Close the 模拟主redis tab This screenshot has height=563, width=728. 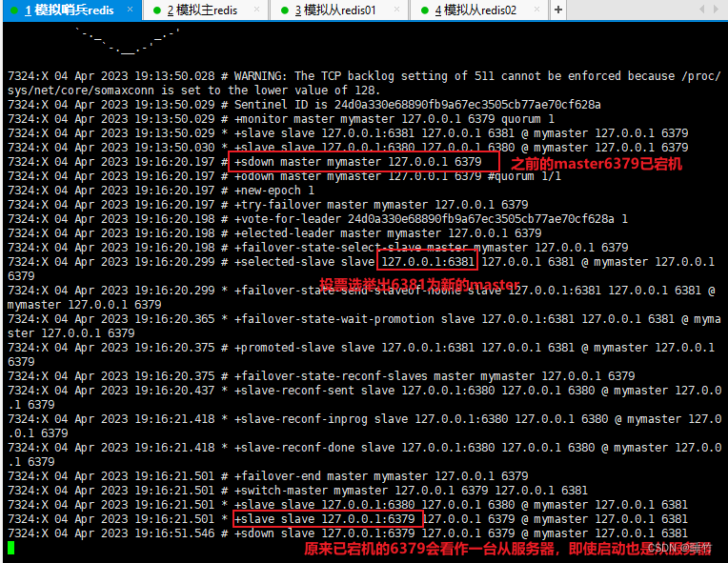pos(256,10)
